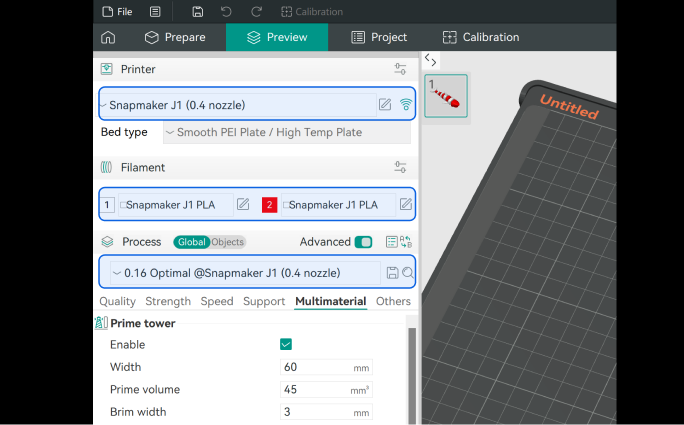
Task: Open the Bed type dropdown
Action: click(287, 133)
